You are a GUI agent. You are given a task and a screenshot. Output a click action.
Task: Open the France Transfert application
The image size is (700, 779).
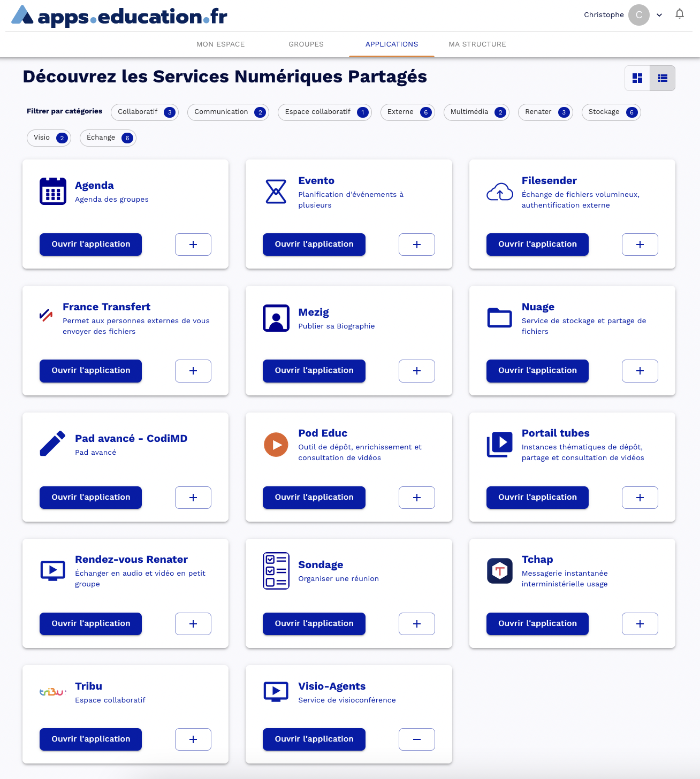click(x=91, y=371)
